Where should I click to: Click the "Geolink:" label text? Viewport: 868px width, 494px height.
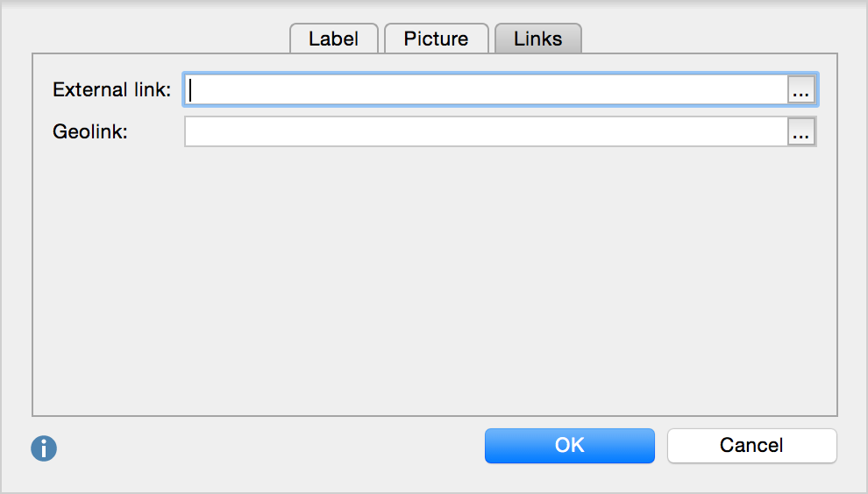click(90, 131)
